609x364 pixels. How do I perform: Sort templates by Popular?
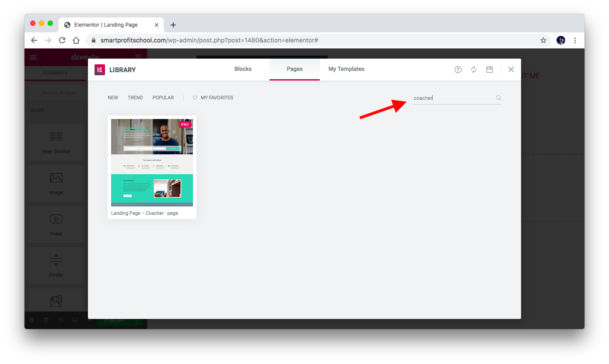point(163,98)
